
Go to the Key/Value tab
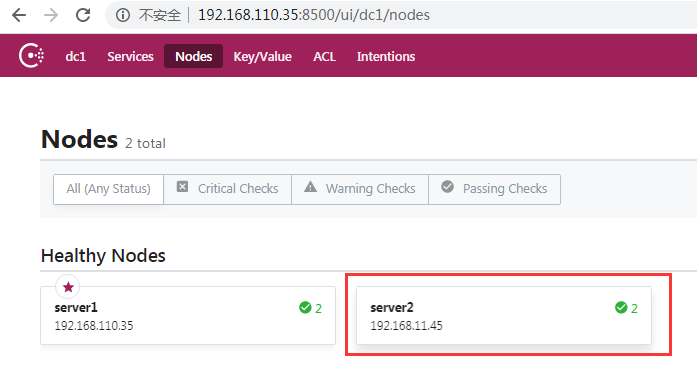(x=262, y=56)
